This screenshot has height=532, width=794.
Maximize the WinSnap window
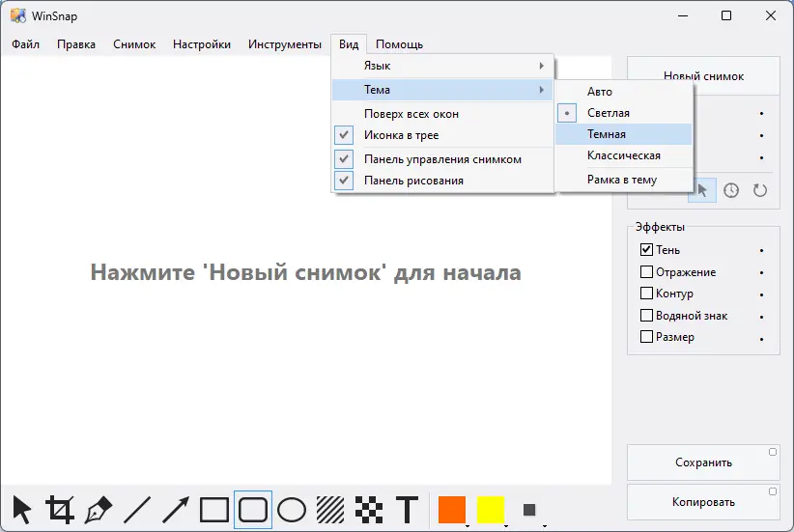click(726, 15)
